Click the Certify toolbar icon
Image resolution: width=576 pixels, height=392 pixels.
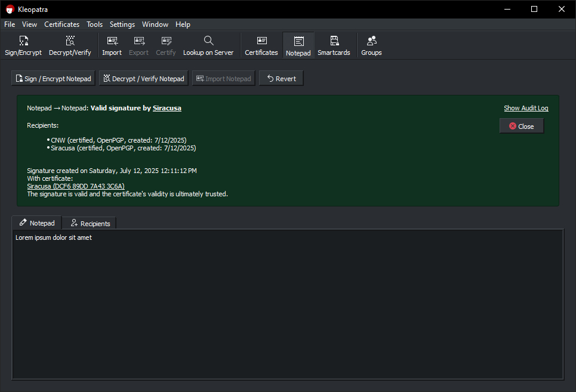pos(166,45)
